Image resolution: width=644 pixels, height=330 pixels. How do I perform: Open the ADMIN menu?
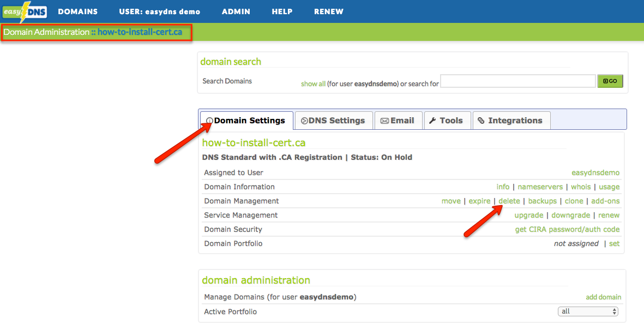236,11
